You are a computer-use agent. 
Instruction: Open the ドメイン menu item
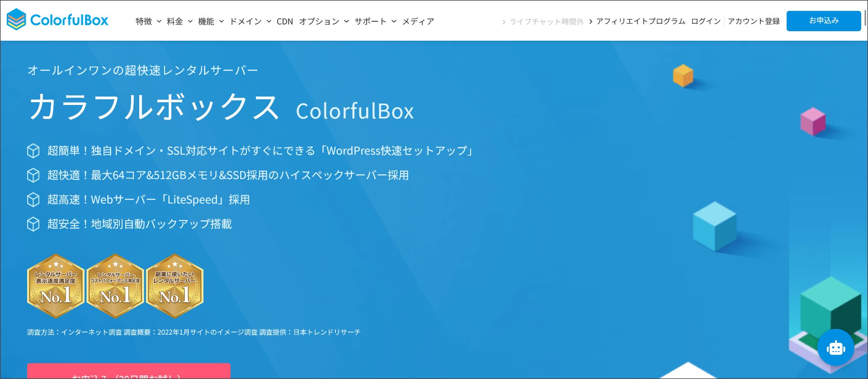[x=245, y=21]
